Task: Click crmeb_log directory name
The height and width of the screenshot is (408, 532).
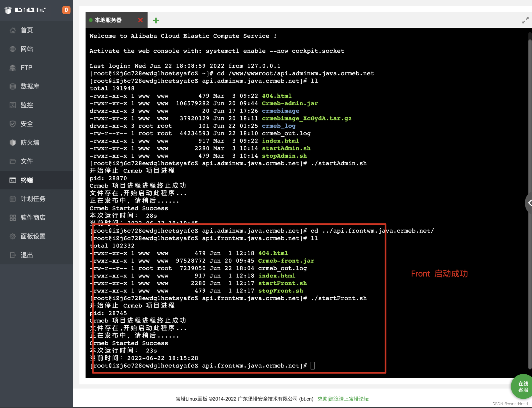Action: [279, 126]
